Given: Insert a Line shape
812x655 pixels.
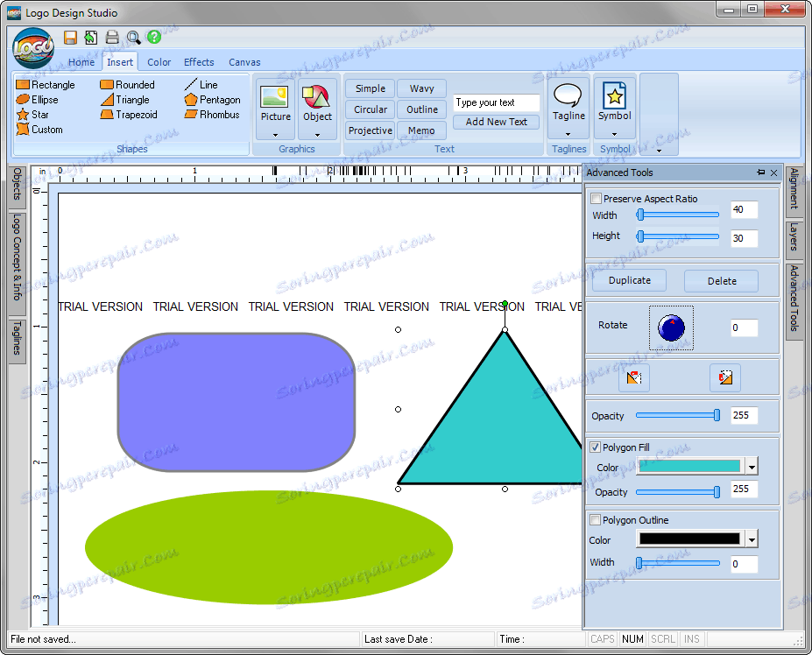Looking at the screenshot, I should click(x=201, y=84).
